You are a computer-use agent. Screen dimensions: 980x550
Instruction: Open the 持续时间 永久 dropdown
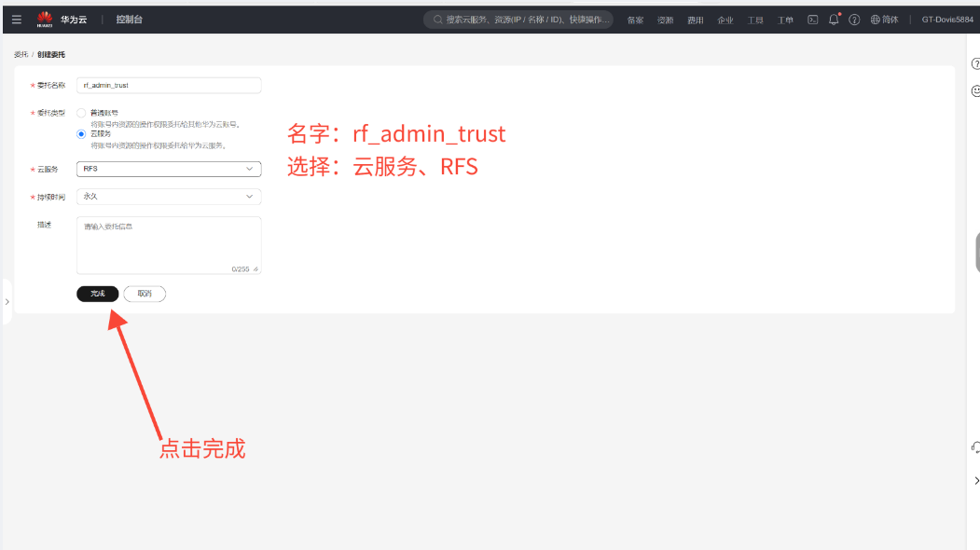(x=169, y=197)
